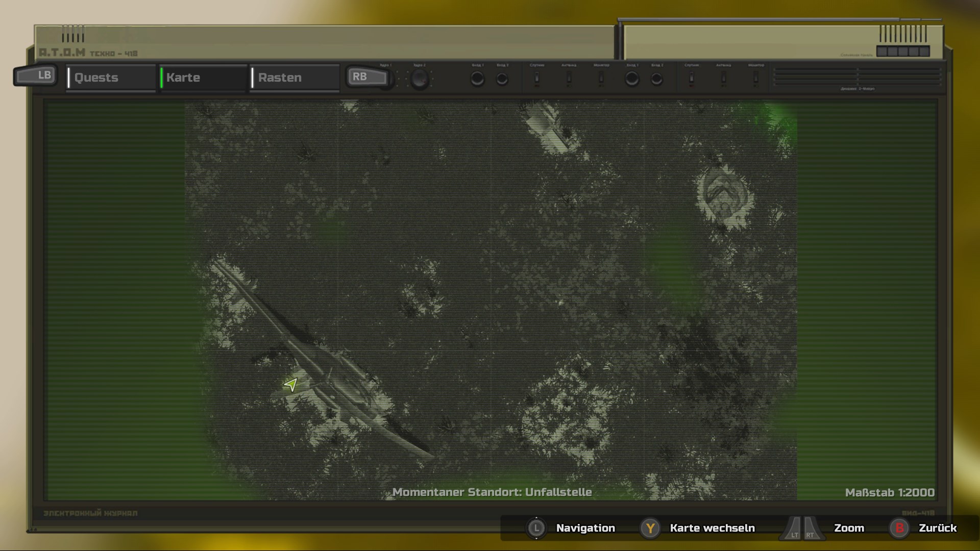Click the L stick Navigation icon

pyautogui.click(x=536, y=528)
